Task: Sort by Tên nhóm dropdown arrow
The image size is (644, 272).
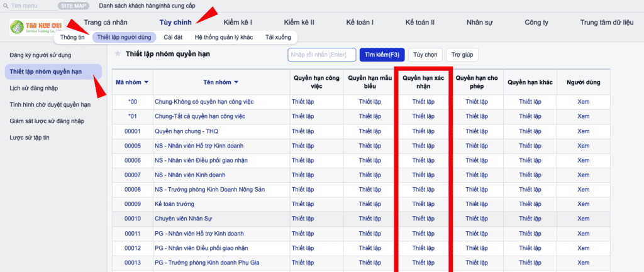Action: (236, 82)
